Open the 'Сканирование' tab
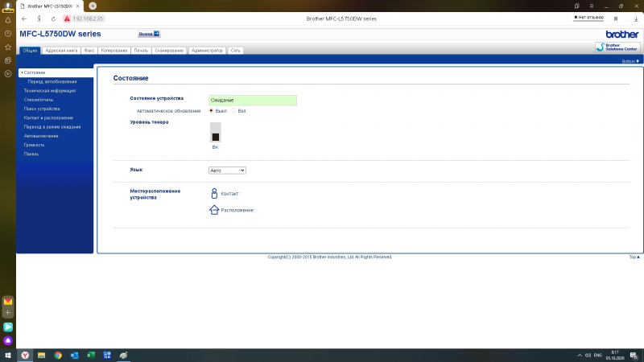 pos(169,50)
